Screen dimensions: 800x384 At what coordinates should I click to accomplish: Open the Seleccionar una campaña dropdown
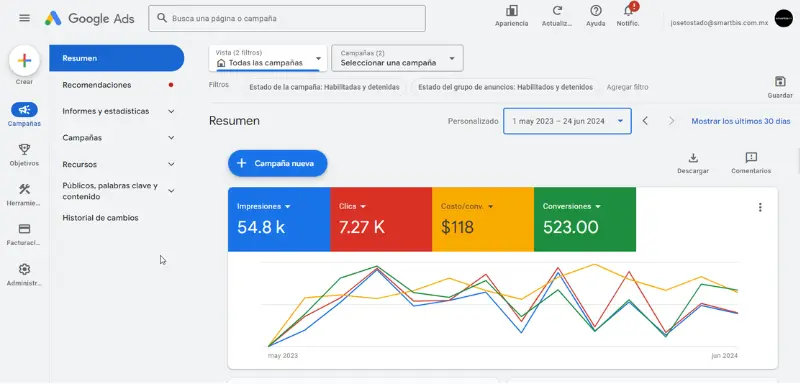pos(397,58)
